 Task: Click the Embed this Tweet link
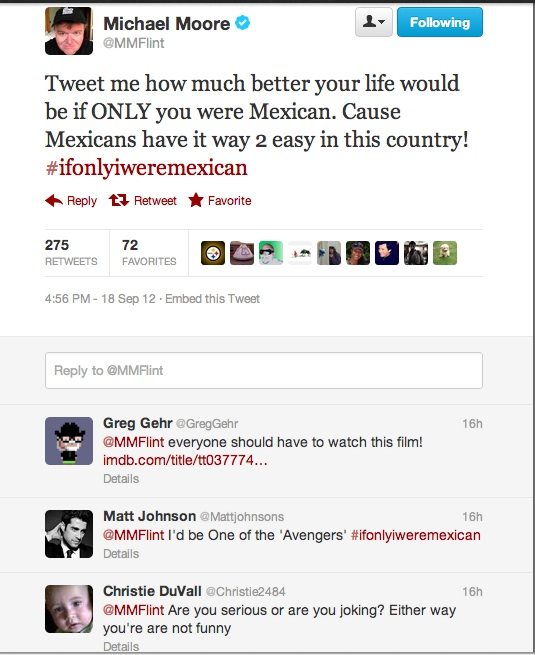[x=213, y=299]
